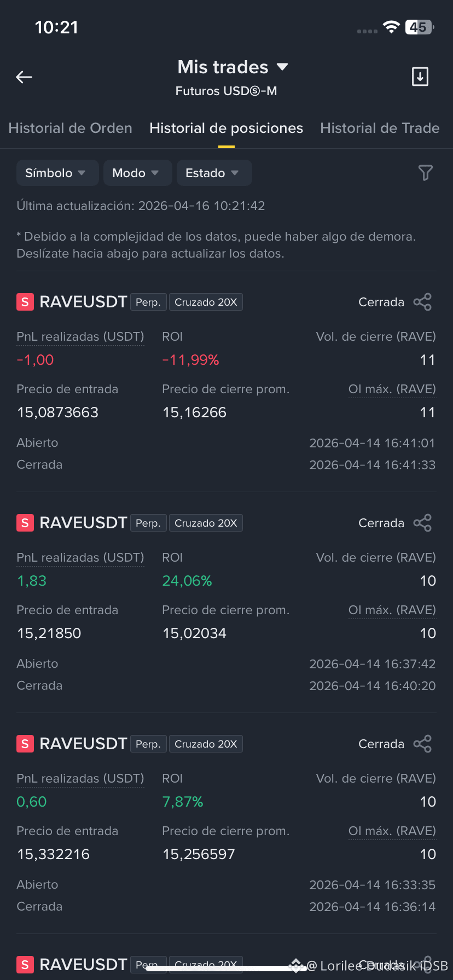Select Historial de posiciones tab
453x980 pixels.
[x=226, y=128]
